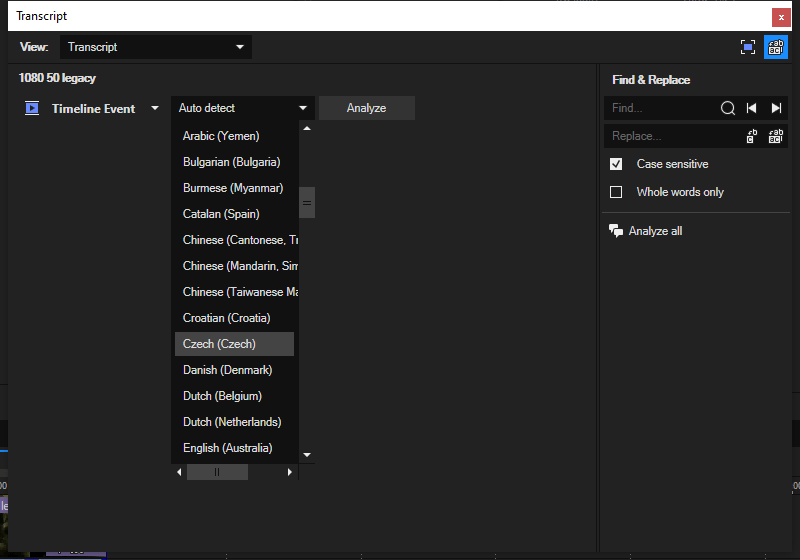Click the horizontal scrollbar thumb of language list
The image size is (800, 560).
click(217, 472)
